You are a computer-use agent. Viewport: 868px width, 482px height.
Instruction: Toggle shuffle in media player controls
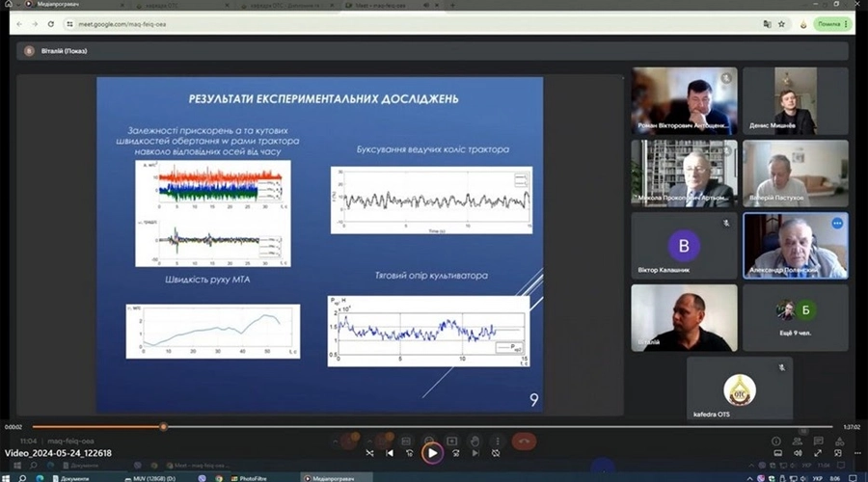pos(369,452)
